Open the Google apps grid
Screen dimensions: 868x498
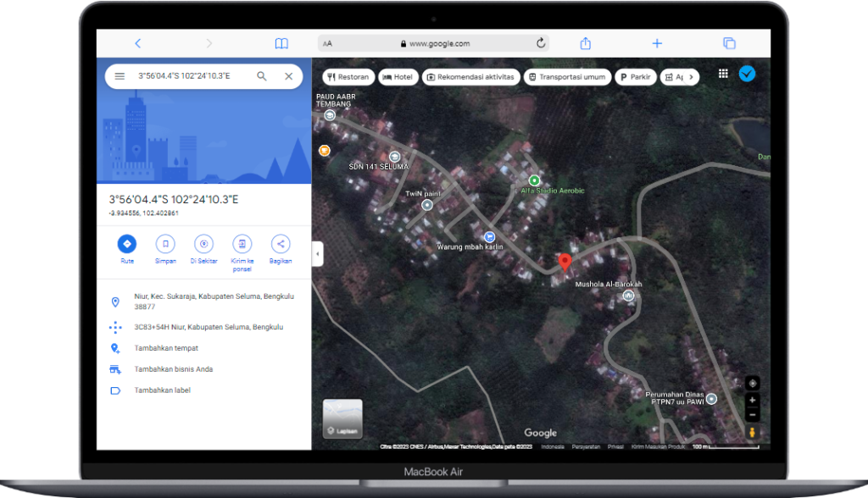(x=723, y=74)
